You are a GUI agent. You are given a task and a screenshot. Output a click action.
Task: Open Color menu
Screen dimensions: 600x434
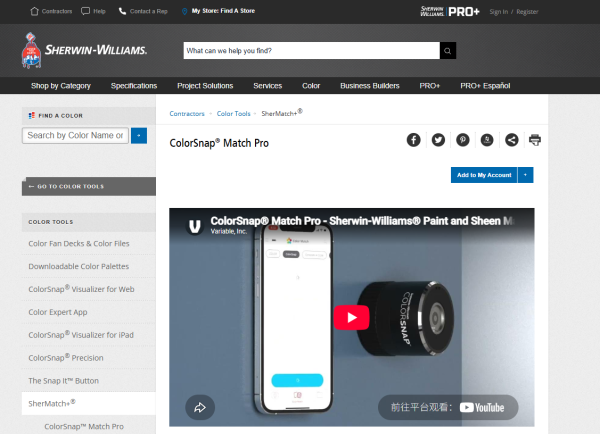click(x=311, y=86)
